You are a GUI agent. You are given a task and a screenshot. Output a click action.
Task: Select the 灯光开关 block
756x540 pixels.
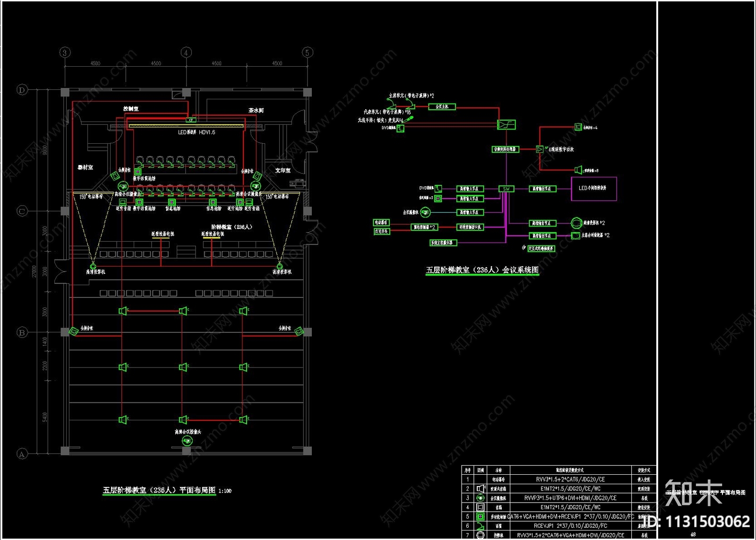point(382,231)
